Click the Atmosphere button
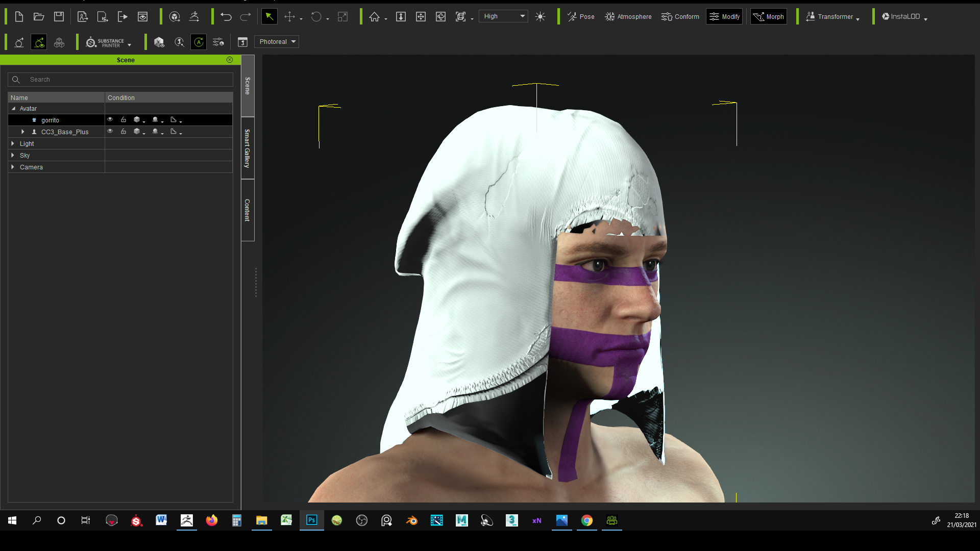Viewport: 980px width, 551px height. [x=628, y=17]
